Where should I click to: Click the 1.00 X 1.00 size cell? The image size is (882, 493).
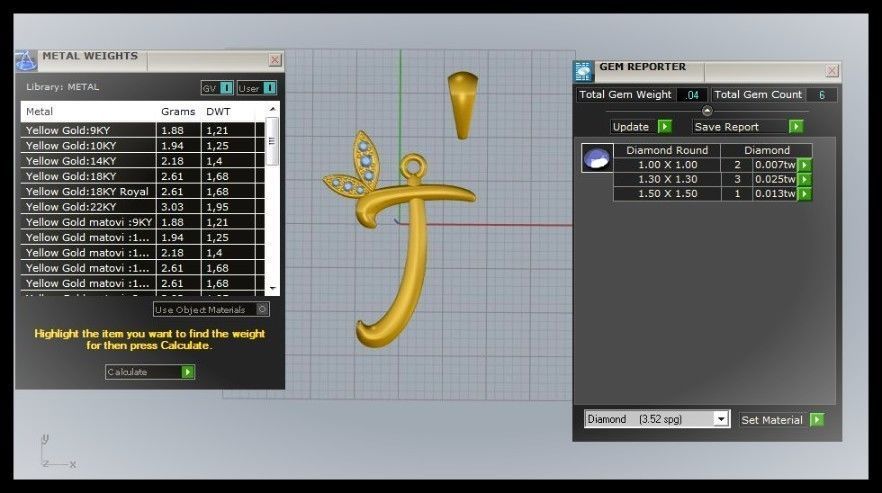(x=667, y=165)
